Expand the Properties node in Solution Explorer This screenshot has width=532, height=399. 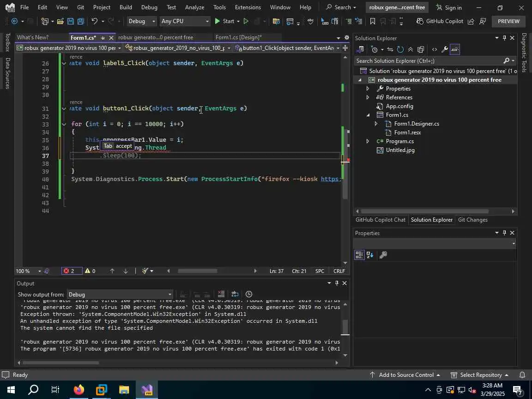[x=368, y=89]
